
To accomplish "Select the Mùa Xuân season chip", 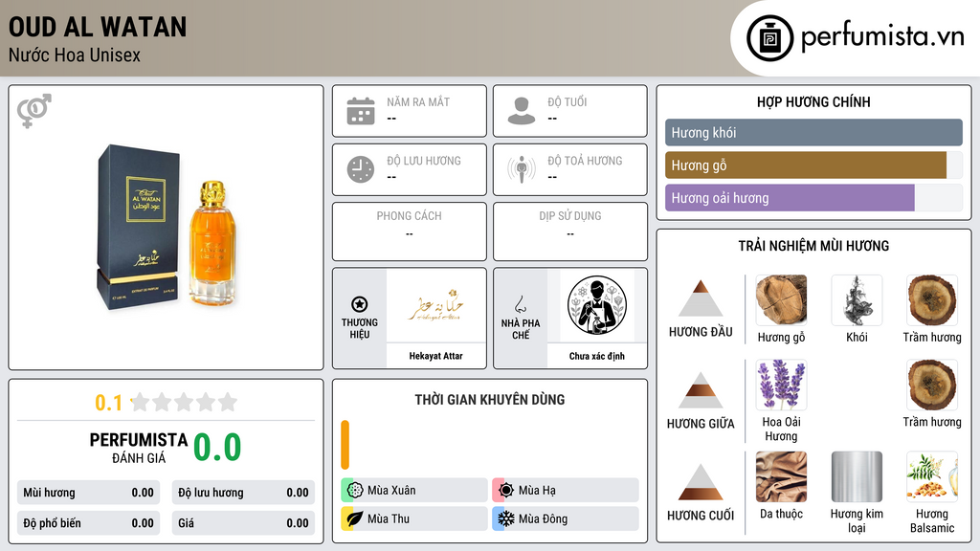I will [x=414, y=490].
